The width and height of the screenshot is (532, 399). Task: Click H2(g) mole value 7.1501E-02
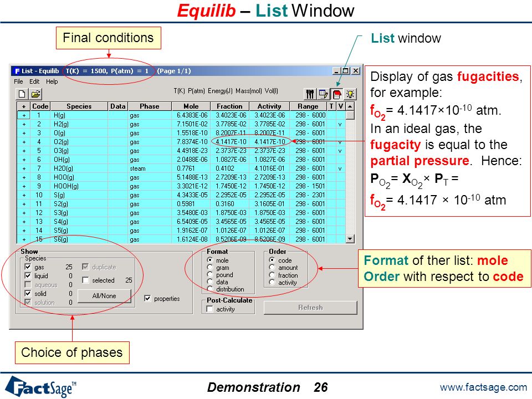pos(192,124)
